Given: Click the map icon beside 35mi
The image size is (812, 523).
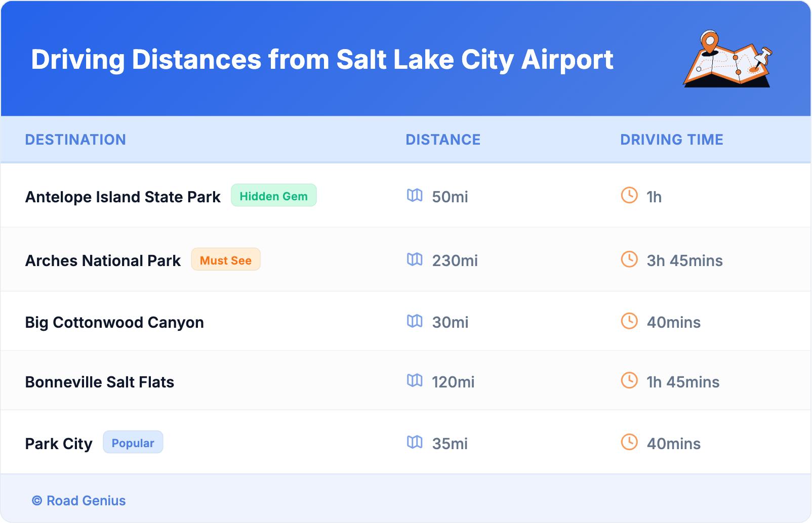Looking at the screenshot, I should [x=415, y=442].
